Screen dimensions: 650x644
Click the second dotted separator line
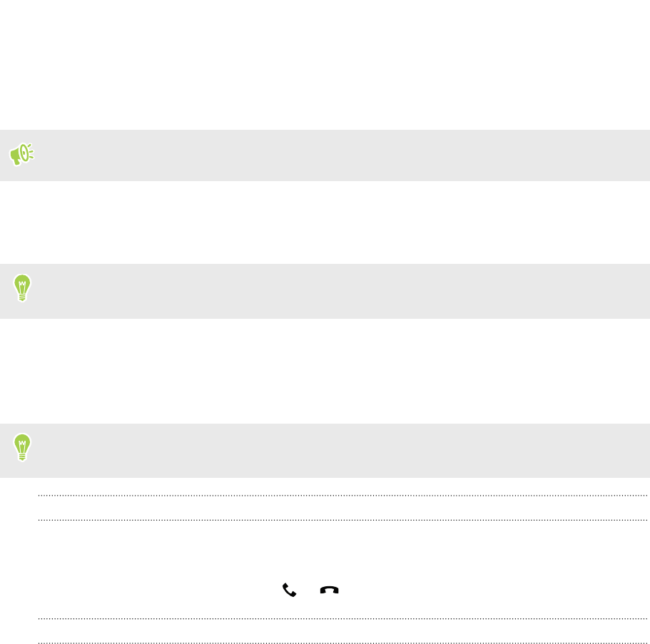(x=342, y=520)
